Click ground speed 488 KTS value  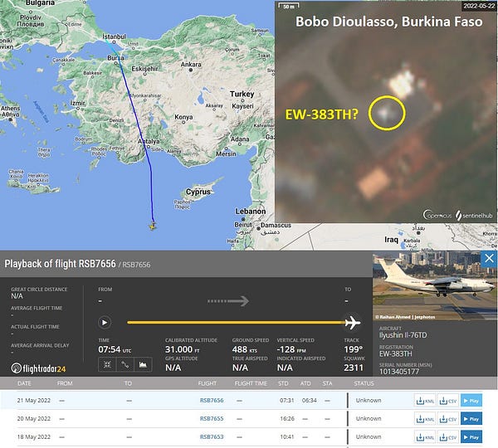click(245, 349)
